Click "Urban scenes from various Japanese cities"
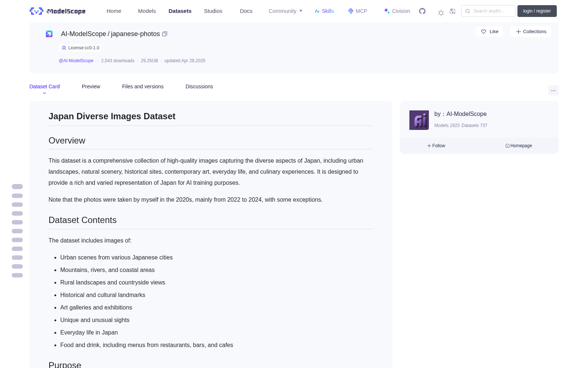 click(116, 258)
